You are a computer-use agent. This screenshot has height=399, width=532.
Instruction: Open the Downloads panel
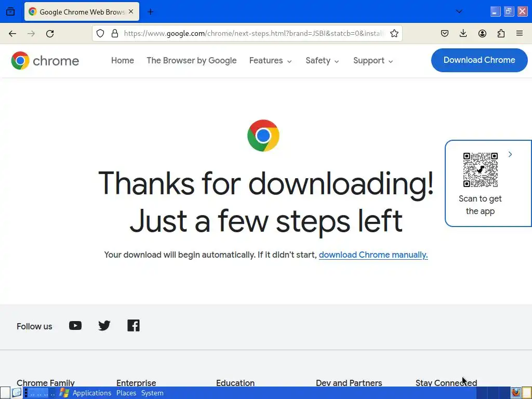(463, 33)
